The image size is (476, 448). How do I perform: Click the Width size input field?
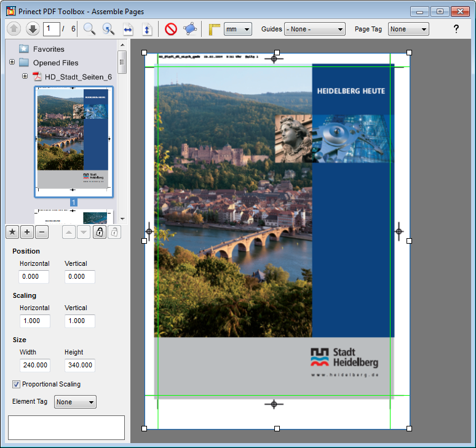click(x=34, y=365)
